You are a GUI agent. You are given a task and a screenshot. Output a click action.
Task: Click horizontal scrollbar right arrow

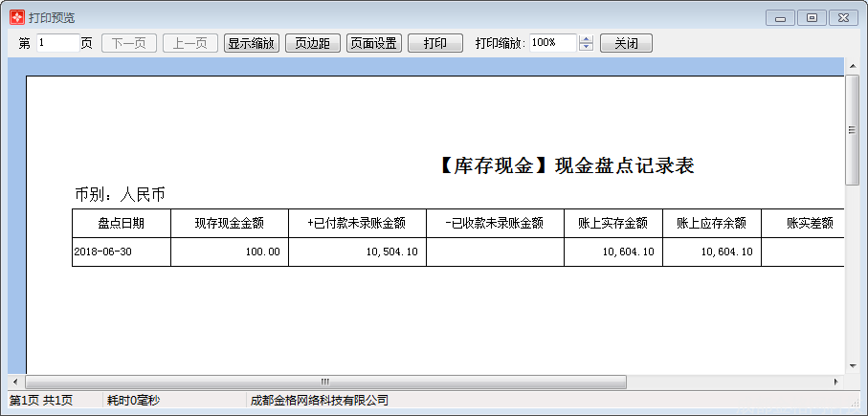tap(835, 383)
